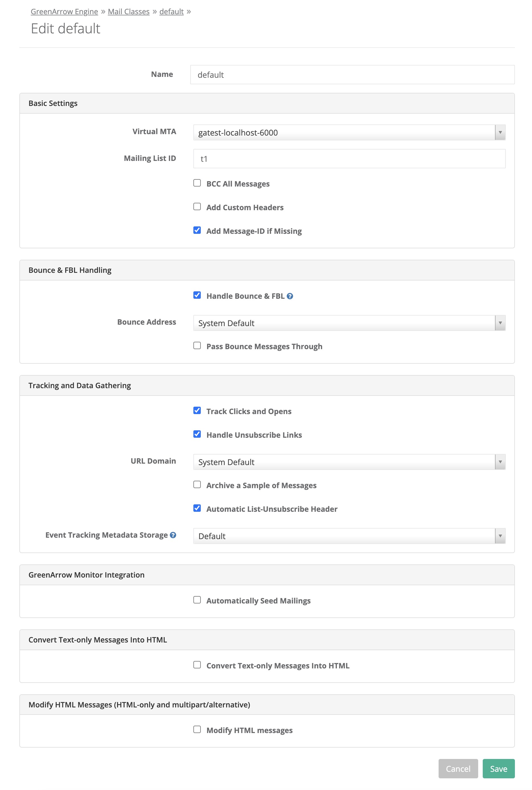Go to Mail Classes breadcrumb
Screen dimensions: 532x790
[x=129, y=11]
